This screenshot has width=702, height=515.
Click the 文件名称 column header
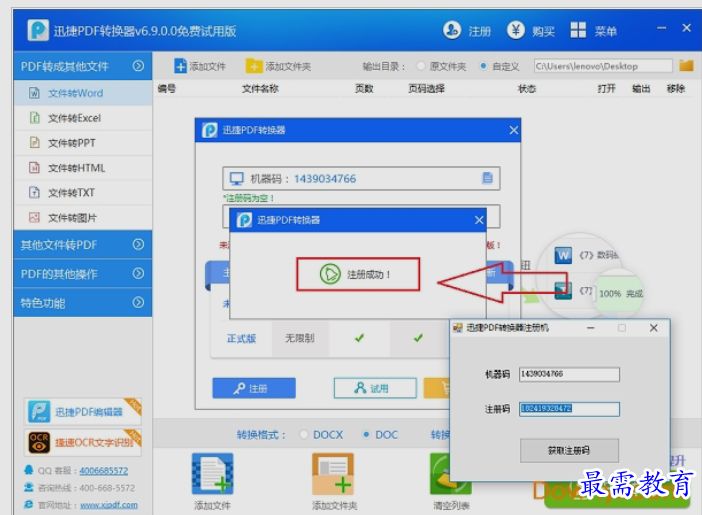pos(260,89)
